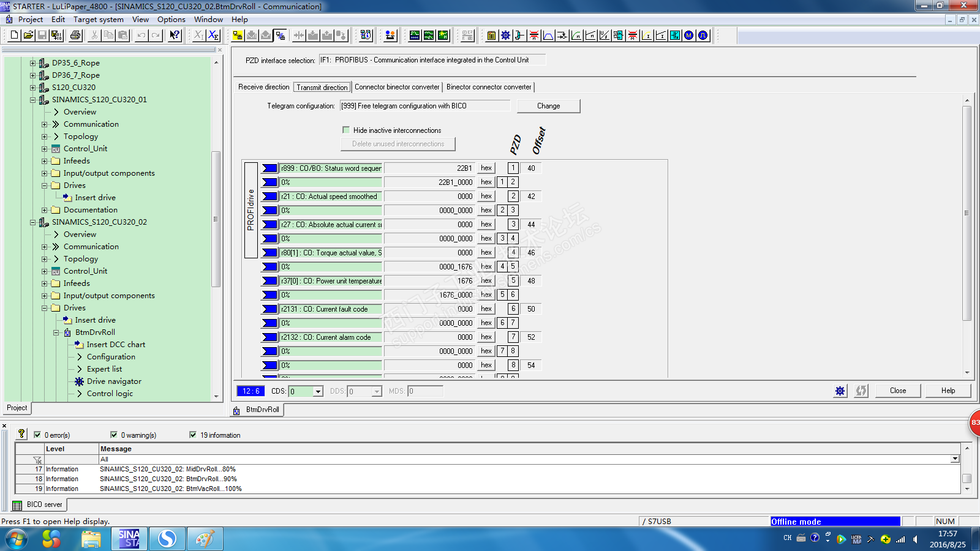Open the file explorer taskbar icon
The height and width of the screenshot is (551, 980).
point(91,539)
